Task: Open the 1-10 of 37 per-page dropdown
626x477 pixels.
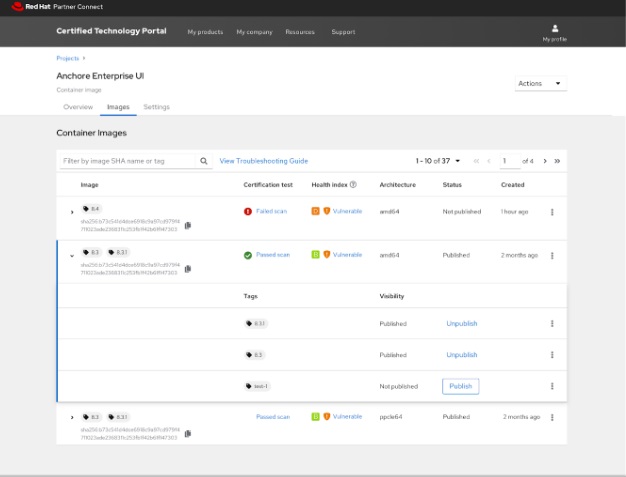Action: click(438, 161)
